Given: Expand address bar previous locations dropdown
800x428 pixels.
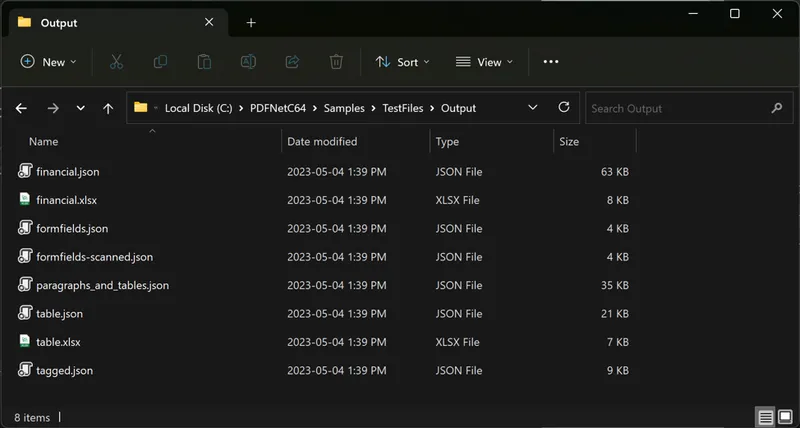Looking at the screenshot, I should tap(533, 108).
